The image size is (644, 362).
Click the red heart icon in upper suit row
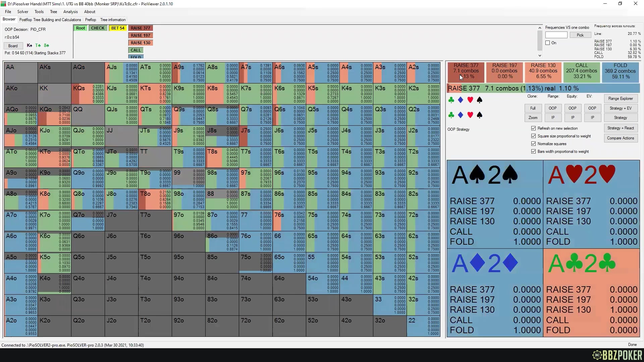click(470, 100)
